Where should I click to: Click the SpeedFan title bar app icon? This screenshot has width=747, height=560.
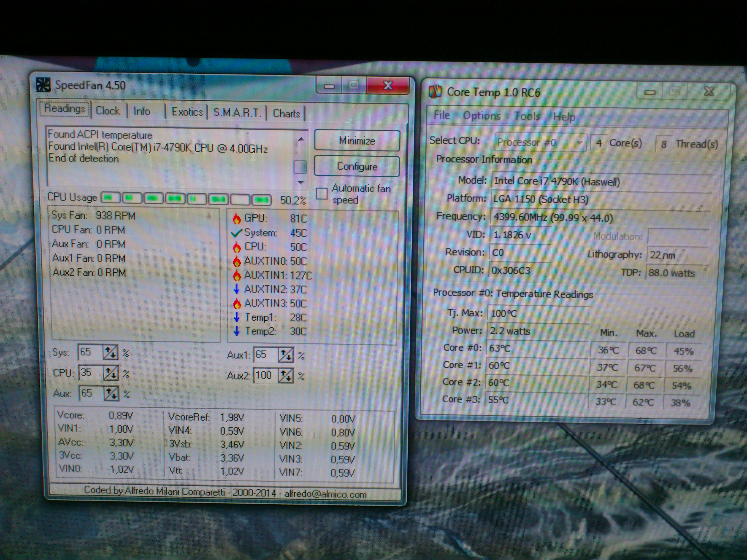(x=43, y=85)
